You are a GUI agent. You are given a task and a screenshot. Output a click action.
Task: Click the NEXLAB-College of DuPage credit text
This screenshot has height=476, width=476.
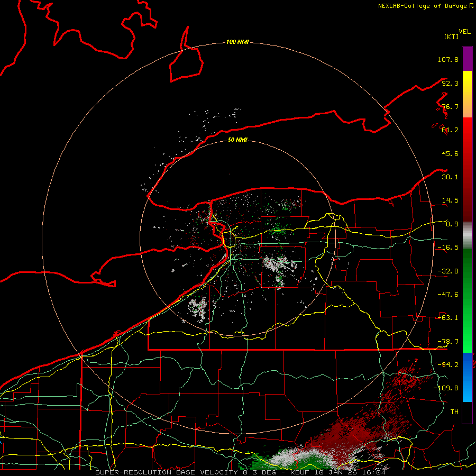425,6
